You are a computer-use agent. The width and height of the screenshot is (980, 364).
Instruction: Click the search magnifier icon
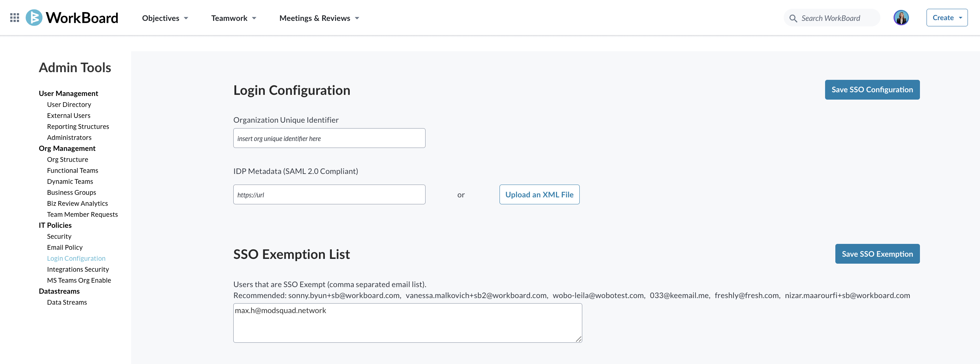coord(793,18)
